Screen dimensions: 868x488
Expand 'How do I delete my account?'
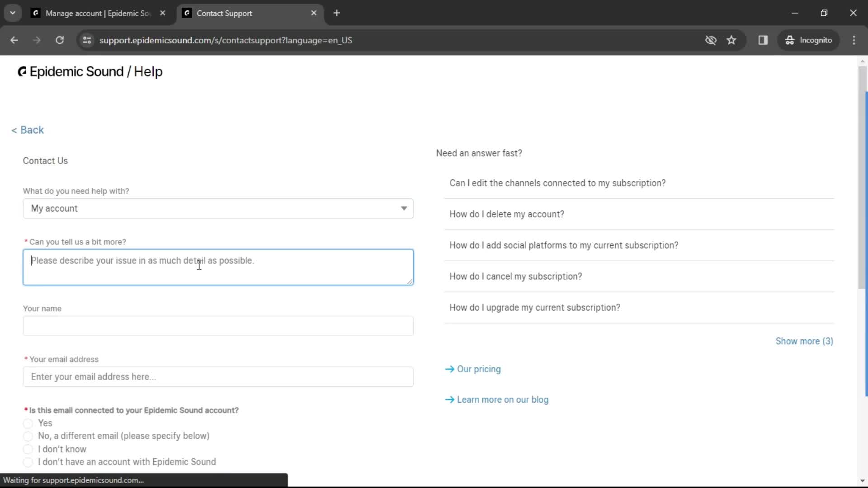639,214
